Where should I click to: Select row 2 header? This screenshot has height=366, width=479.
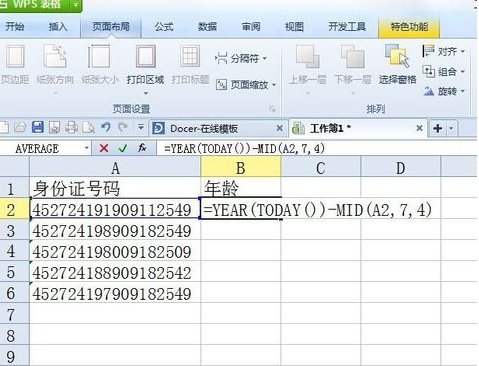[x=14, y=209]
